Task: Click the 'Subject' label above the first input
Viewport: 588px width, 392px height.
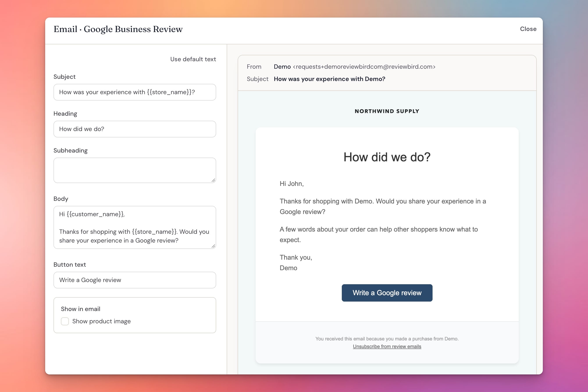Action: pos(64,77)
